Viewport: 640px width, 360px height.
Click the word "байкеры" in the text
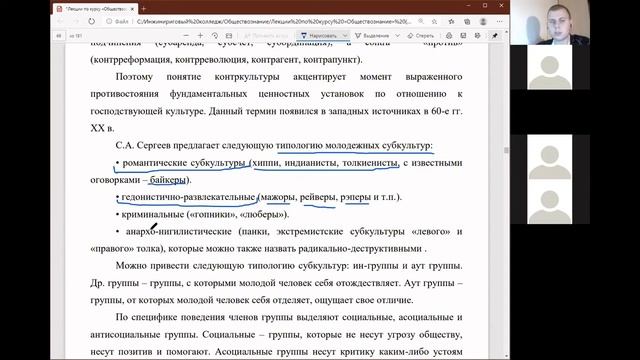click(x=168, y=180)
